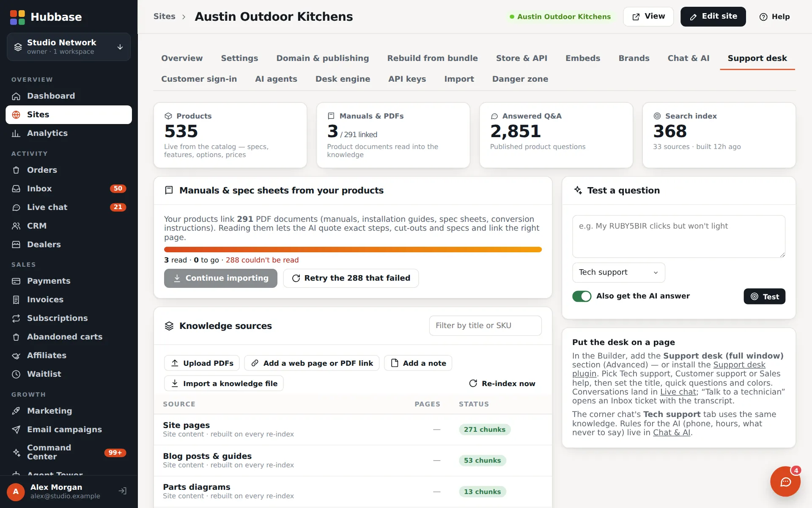Click the Waitlist clock icon
This screenshot has width=812, height=508.
coord(16,374)
